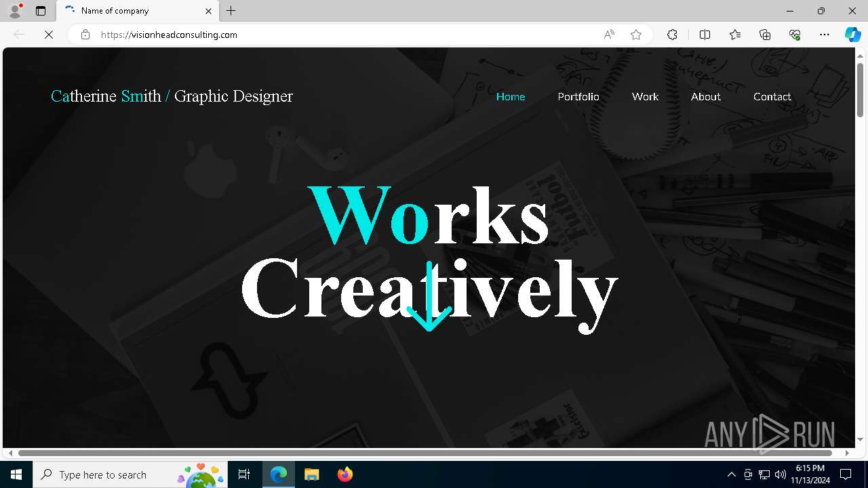Open the notification center icon

coord(846,474)
